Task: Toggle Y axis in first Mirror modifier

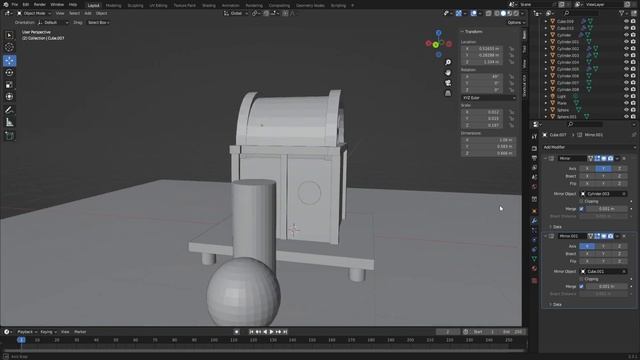Action: [603, 169]
